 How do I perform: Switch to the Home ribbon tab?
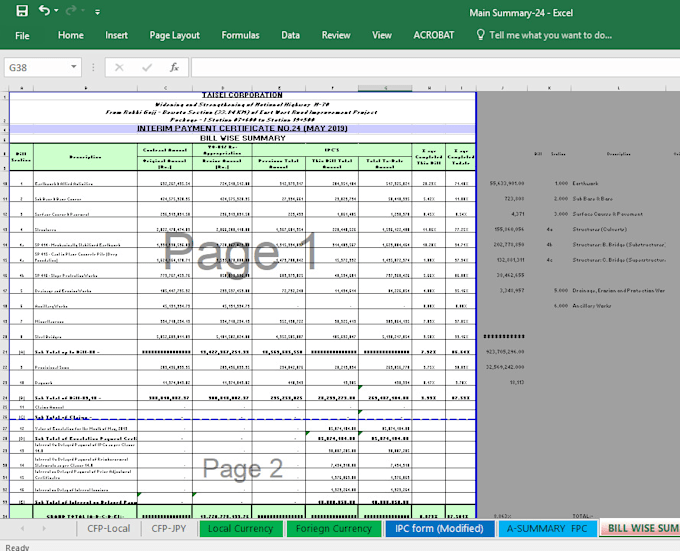point(71,35)
